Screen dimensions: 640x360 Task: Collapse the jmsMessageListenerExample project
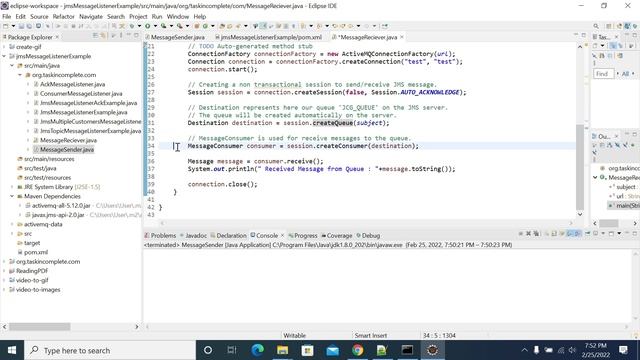(x=4, y=56)
